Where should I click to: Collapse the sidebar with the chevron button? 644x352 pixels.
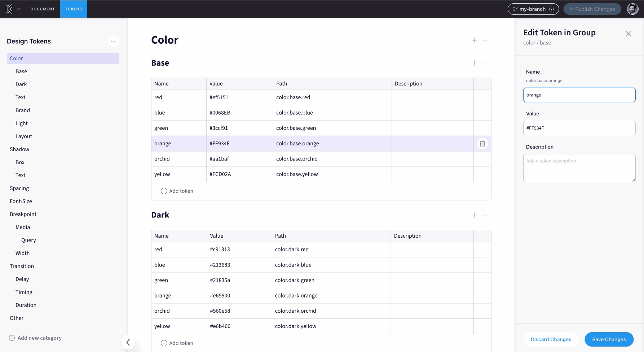point(128,342)
